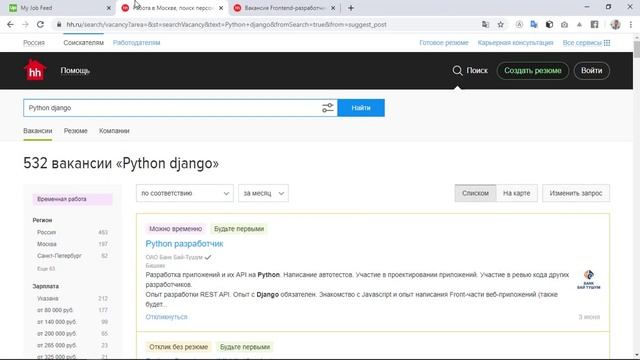Select the Компании search tab
This screenshot has width=640, height=360.
pyautogui.click(x=114, y=131)
